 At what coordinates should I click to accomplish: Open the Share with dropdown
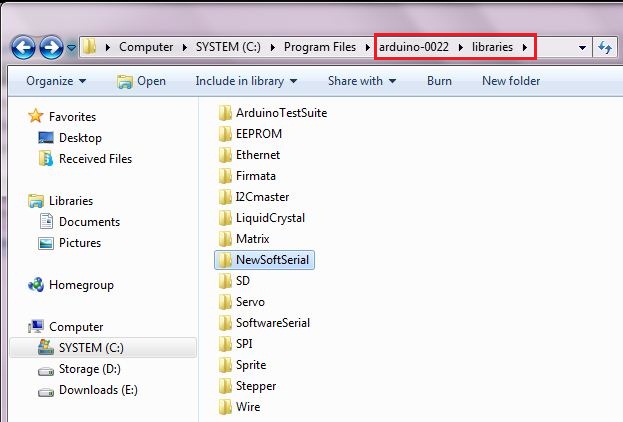361,81
